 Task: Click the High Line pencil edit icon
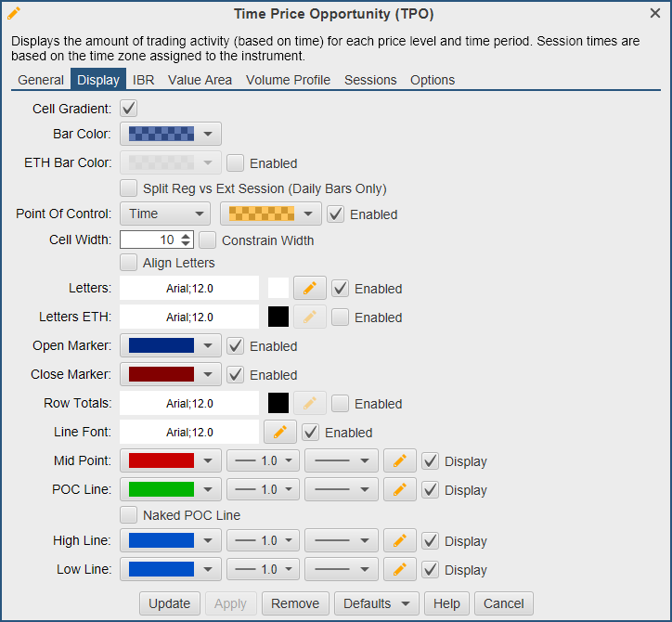click(x=399, y=540)
